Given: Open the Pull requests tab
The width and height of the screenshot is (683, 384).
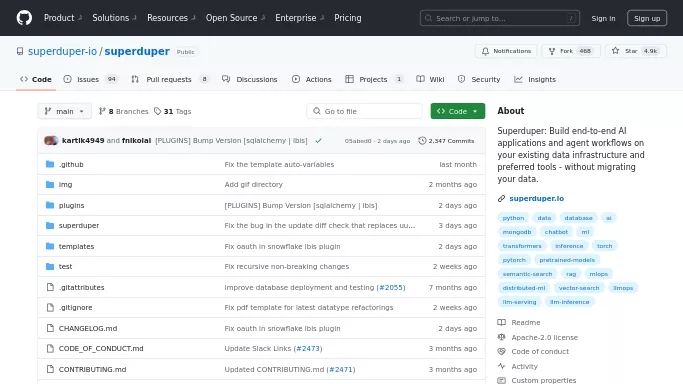Looking at the screenshot, I should tap(170, 79).
